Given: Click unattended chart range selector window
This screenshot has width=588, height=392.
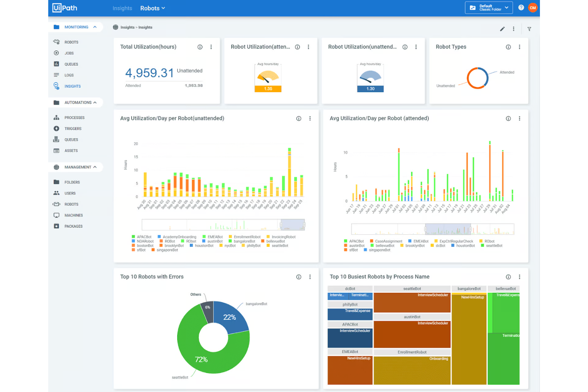Looking at the screenshot, I should (x=292, y=225).
